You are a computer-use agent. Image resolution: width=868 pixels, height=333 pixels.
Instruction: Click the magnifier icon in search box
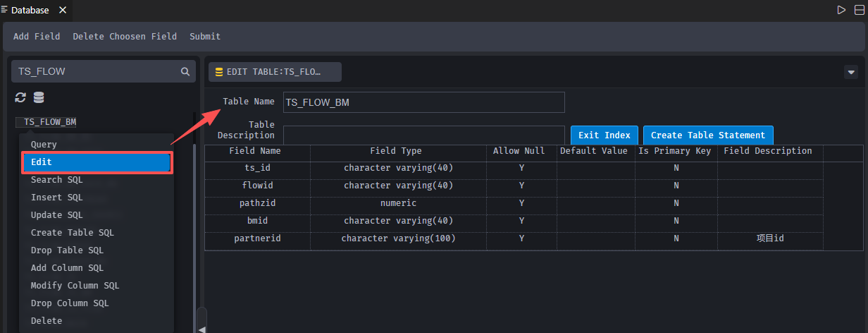185,71
